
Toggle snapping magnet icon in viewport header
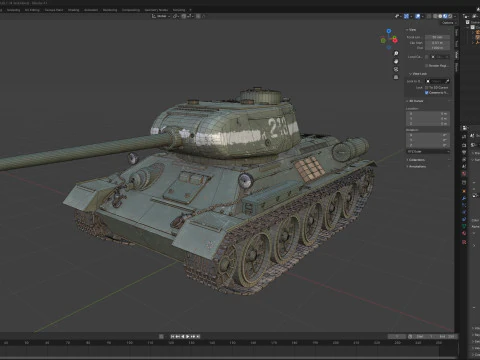pyautogui.click(x=184, y=16)
